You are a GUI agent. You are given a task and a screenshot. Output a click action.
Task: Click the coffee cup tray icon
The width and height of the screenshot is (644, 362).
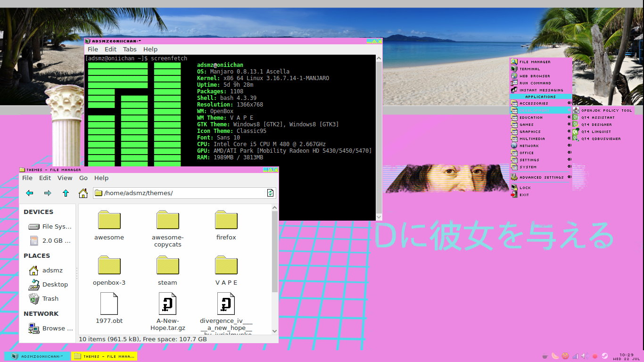[545, 356]
